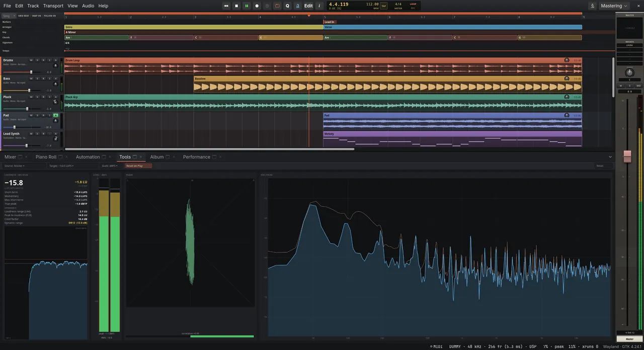Toggle the green A button on Pad track
The image size is (644, 350).
coord(56,115)
